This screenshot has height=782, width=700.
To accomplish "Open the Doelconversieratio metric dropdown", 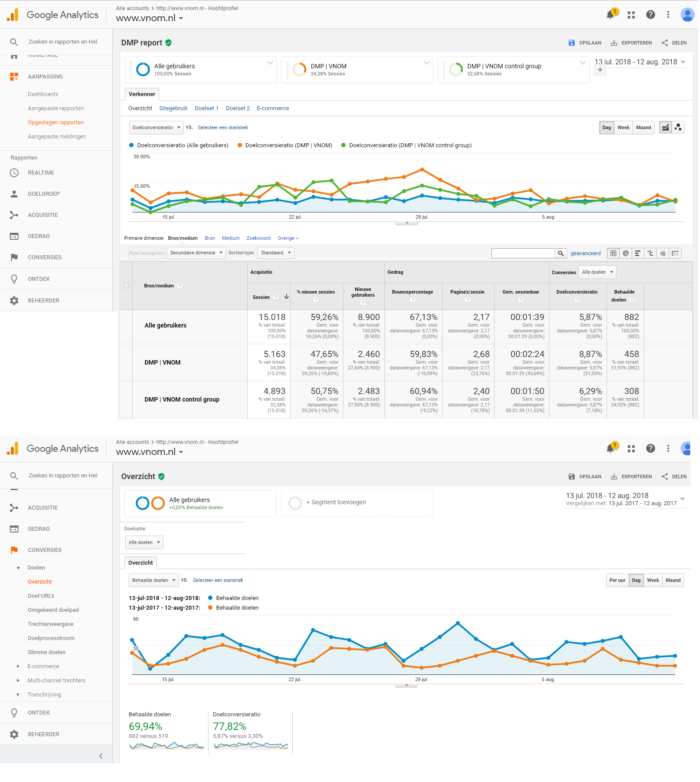I will click(156, 127).
